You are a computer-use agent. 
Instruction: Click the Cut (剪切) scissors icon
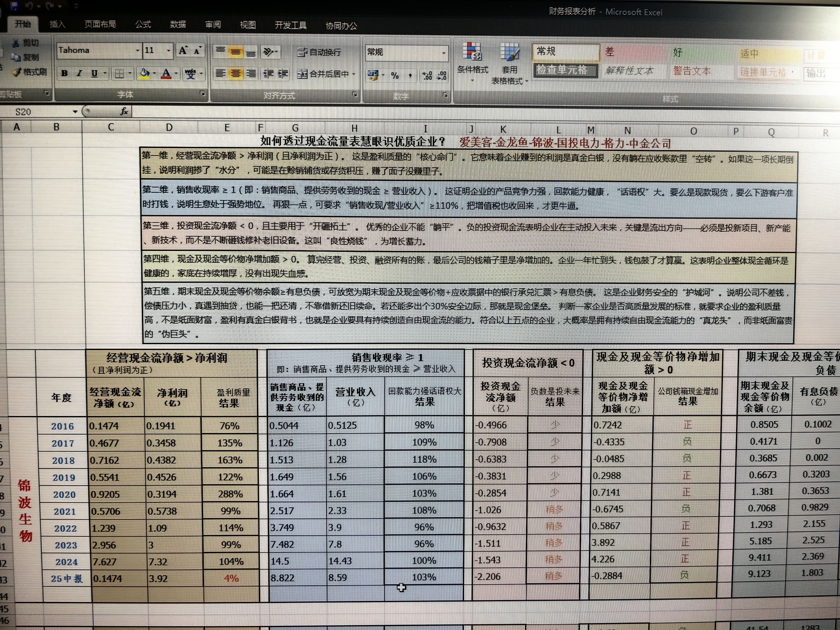pos(16,43)
